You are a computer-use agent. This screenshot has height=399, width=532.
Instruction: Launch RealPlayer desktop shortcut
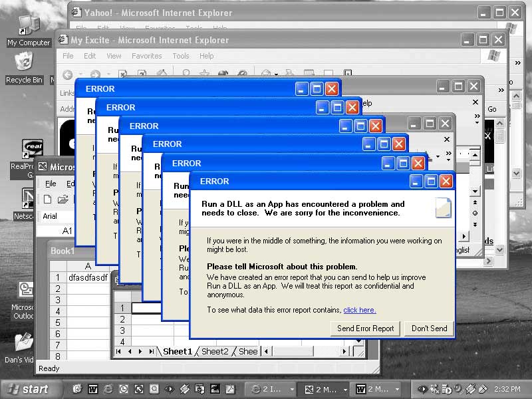[32, 148]
